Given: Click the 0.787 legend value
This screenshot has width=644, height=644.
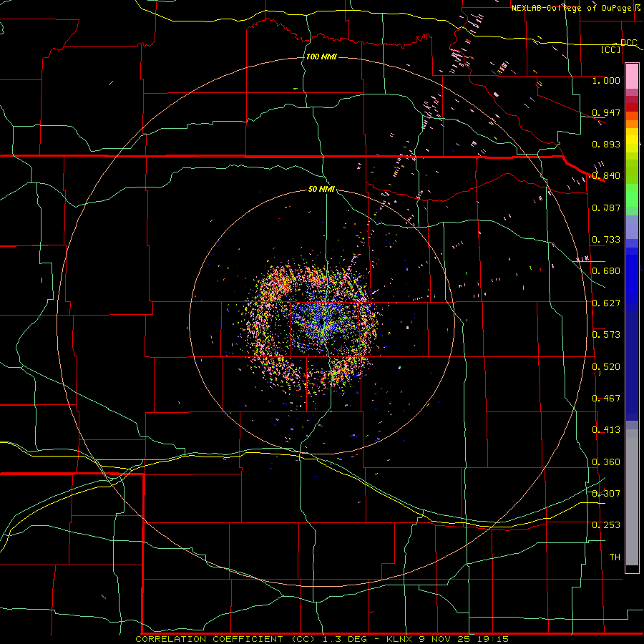Looking at the screenshot, I should pyautogui.click(x=606, y=208).
